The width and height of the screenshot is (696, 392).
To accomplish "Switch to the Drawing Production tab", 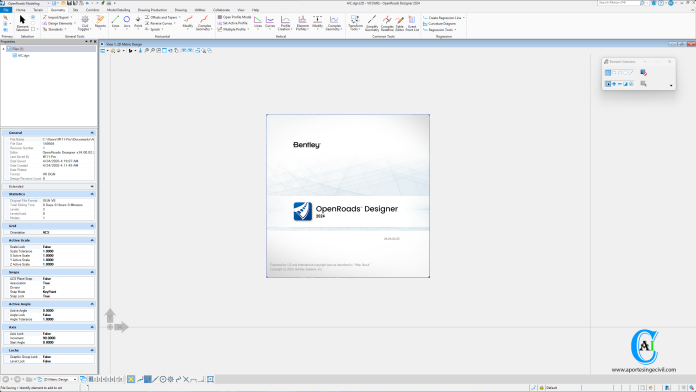I will pyautogui.click(x=152, y=10).
